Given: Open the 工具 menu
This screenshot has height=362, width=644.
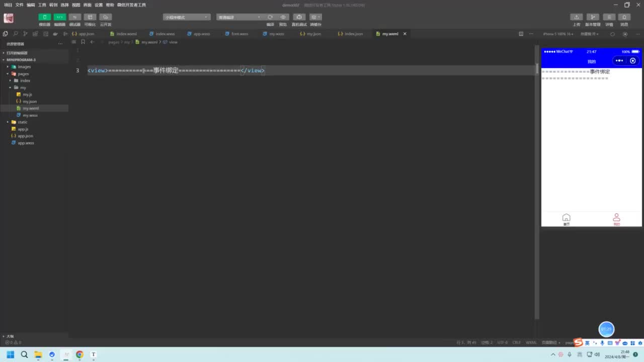Looking at the screenshot, I should click(42, 5).
